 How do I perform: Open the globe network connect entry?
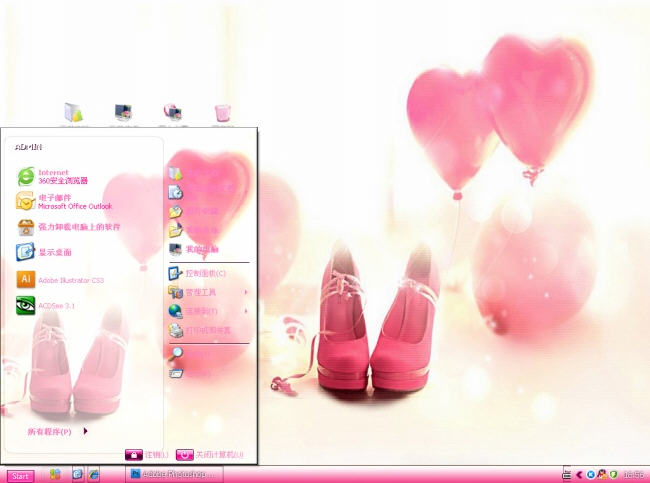coord(193,311)
